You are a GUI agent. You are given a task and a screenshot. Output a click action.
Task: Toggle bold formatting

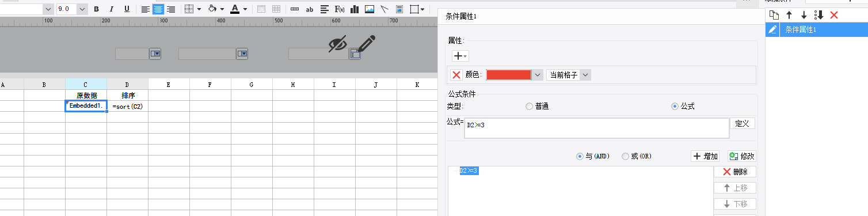97,9
